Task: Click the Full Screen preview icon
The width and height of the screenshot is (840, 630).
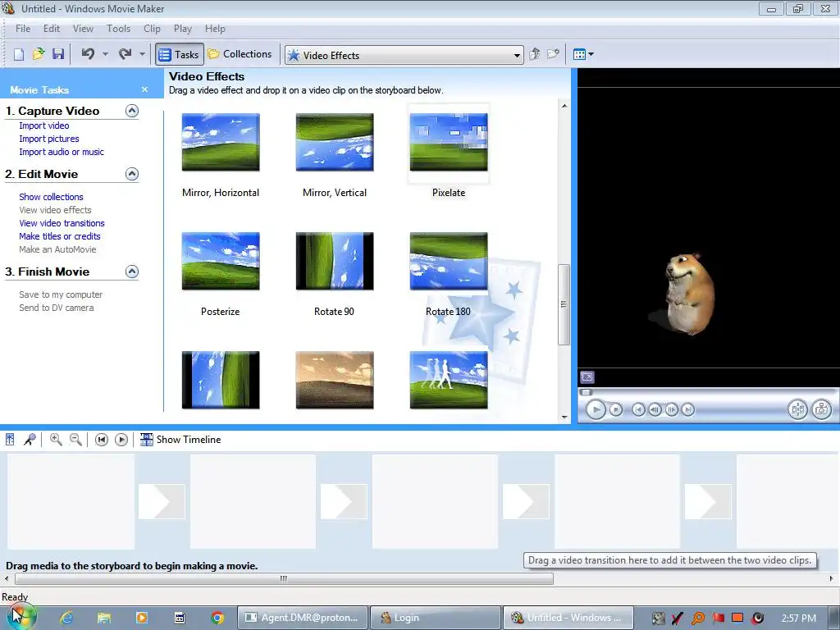Action: coord(587,377)
